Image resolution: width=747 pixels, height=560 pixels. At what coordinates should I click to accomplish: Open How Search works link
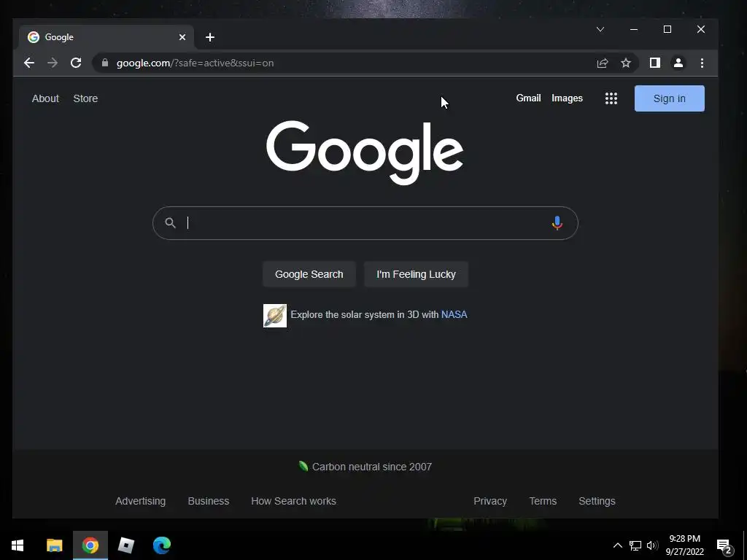(x=293, y=501)
